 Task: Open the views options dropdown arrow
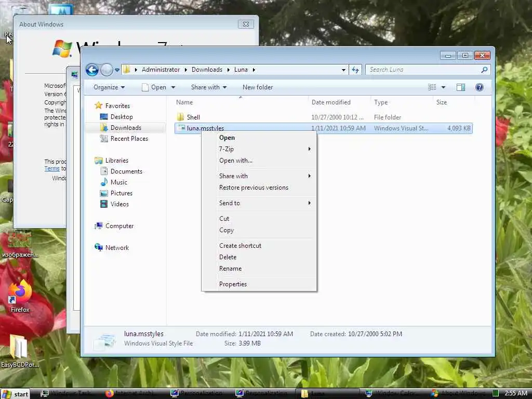[443, 87]
